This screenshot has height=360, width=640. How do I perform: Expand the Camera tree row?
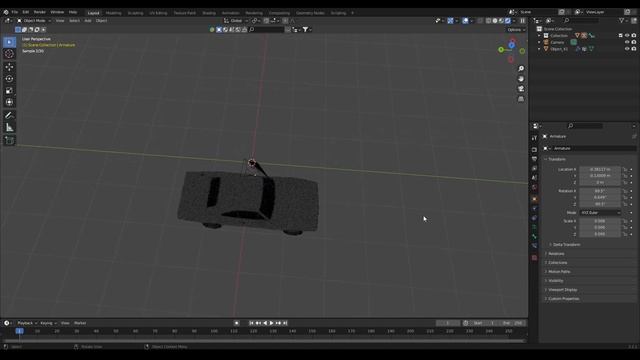pyautogui.click(x=539, y=42)
